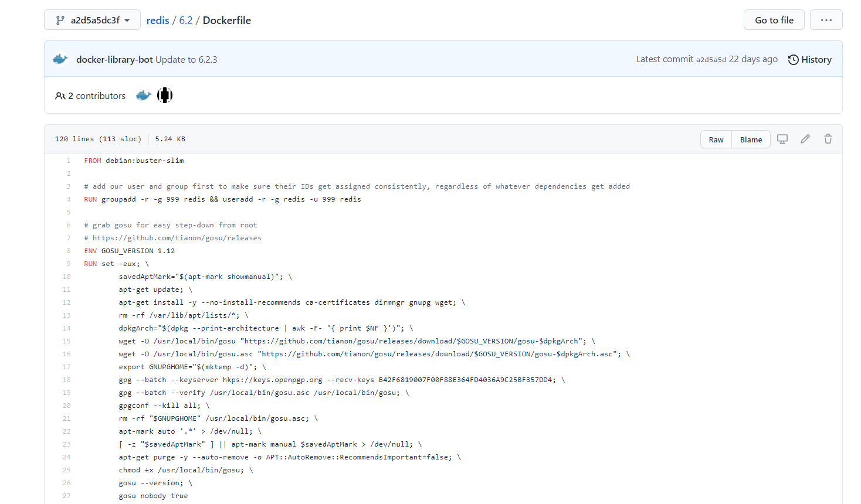View file History
This screenshot has height=504, width=861.
810,59
